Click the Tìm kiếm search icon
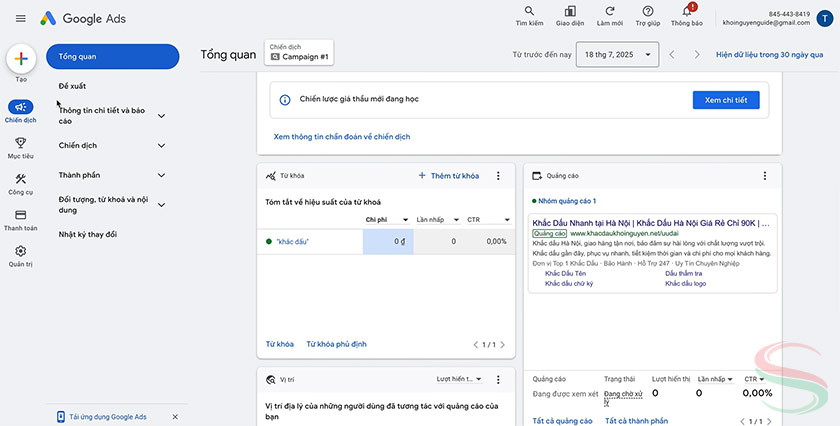840x426 pixels. (x=529, y=13)
